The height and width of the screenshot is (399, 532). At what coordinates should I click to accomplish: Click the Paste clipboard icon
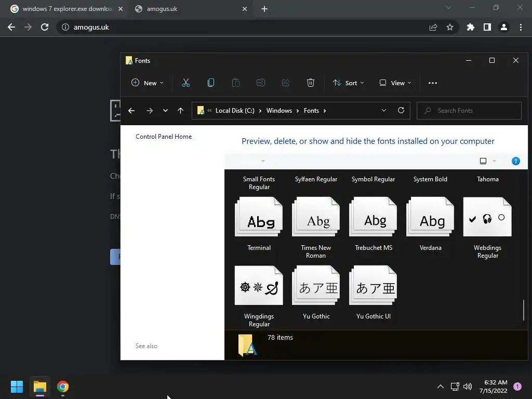coord(236,83)
